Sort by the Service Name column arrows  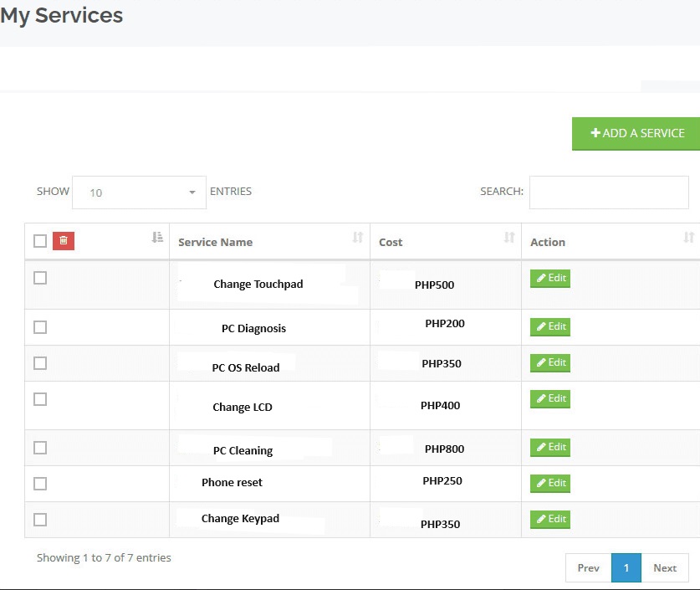(358, 237)
